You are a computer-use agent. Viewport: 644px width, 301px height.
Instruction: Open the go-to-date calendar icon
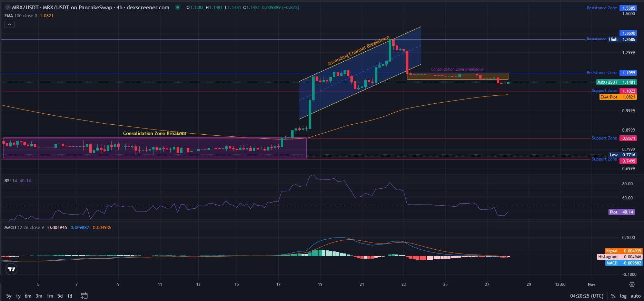pyautogui.click(x=84, y=296)
